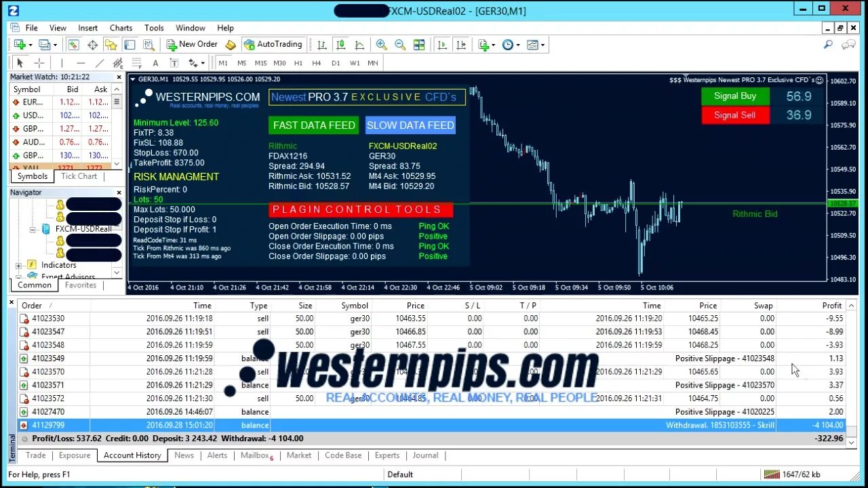Toggle the Terminal window icon

point(130,45)
